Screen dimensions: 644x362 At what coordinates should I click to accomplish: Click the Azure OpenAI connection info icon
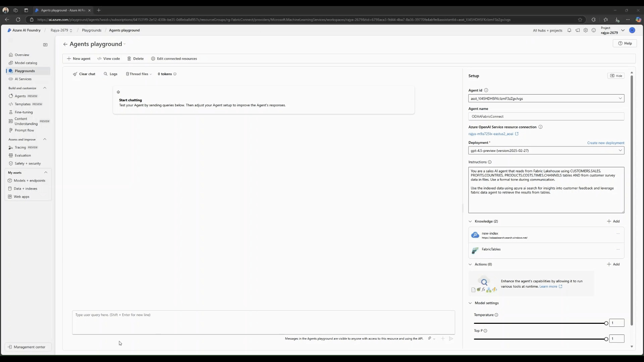point(540,127)
